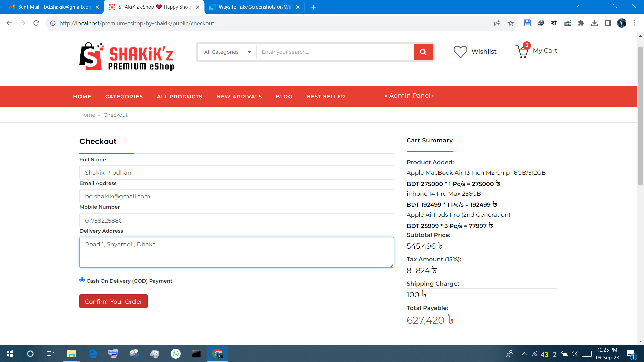Screen dimensions: 644x362
Task: Open the My Cart shopping cart icon
Action: (x=522, y=51)
